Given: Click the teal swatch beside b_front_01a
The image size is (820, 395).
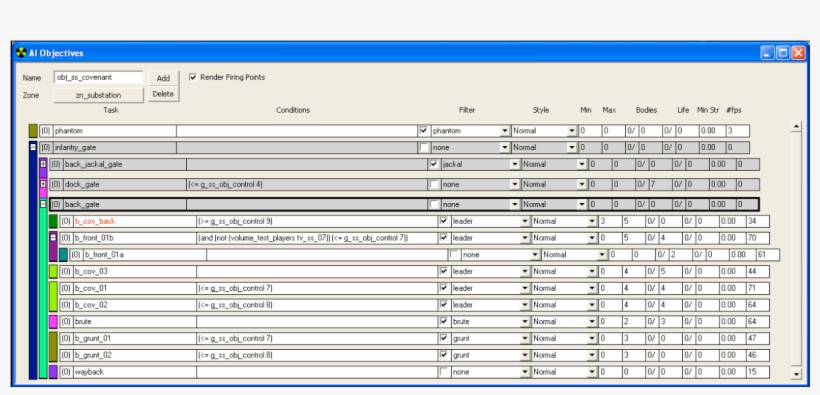Looking at the screenshot, I should pos(63,255).
